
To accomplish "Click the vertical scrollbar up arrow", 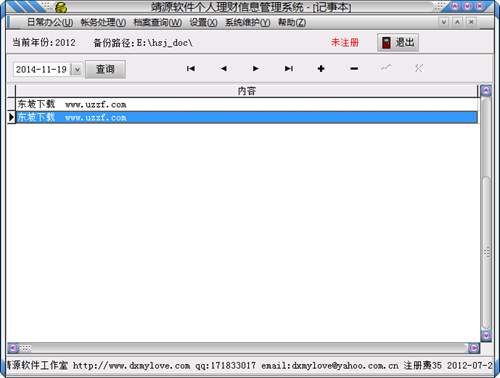I will pyautogui.click(x=486, y=90).
